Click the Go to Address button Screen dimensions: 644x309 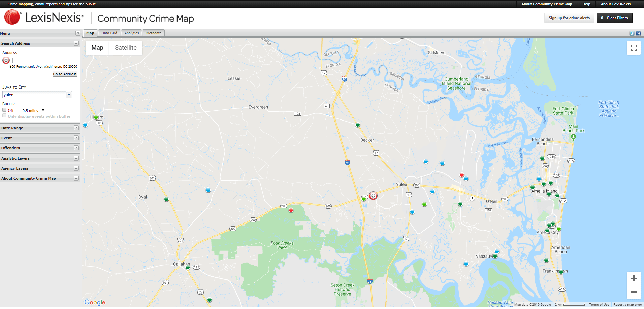point(65,74)
